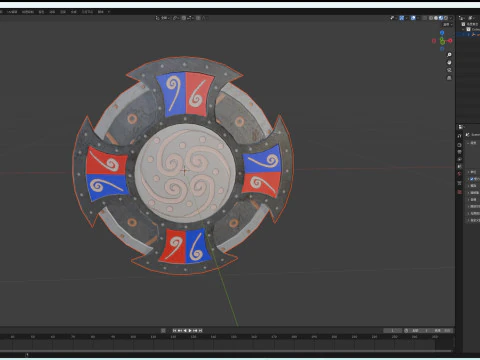480x360 pixels.
Task: Jump to next keyframe
Action: pos(195,330)
